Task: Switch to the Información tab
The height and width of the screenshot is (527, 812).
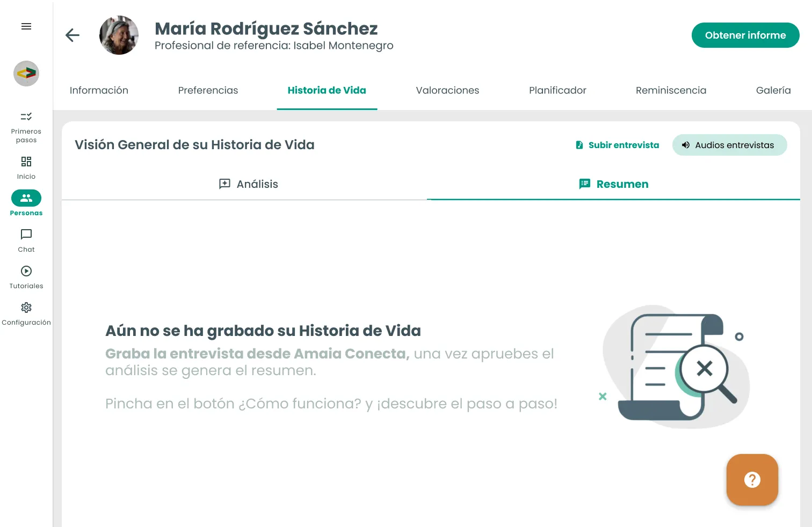Action: coord(99,91)
